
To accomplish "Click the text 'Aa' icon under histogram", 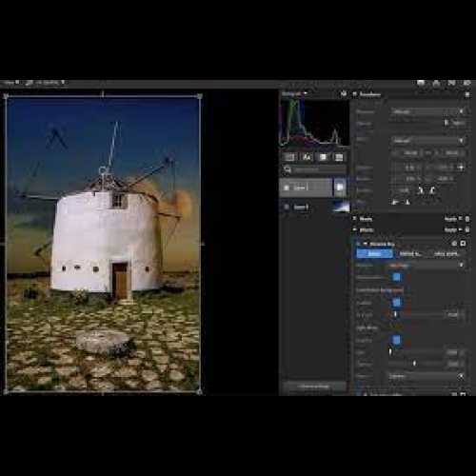I will click(307, 157).
